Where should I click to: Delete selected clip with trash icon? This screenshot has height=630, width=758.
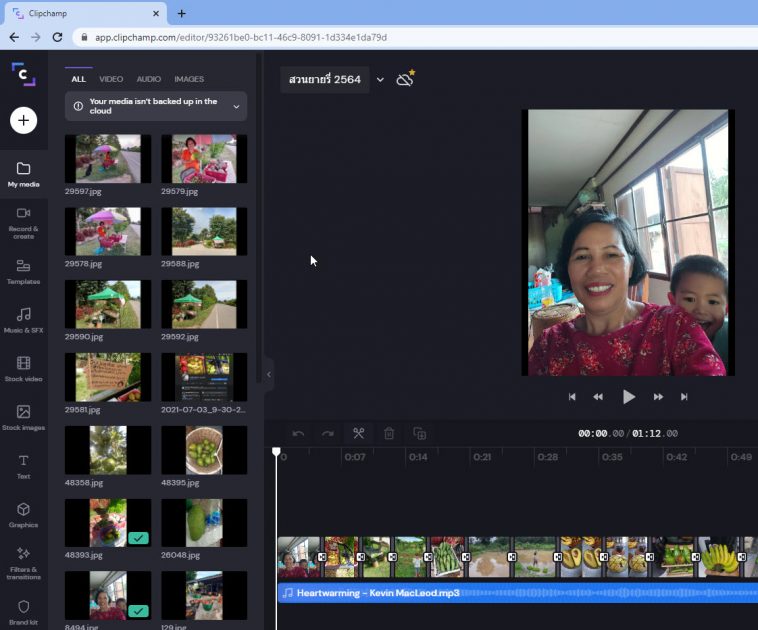click(x=389, y=433)
